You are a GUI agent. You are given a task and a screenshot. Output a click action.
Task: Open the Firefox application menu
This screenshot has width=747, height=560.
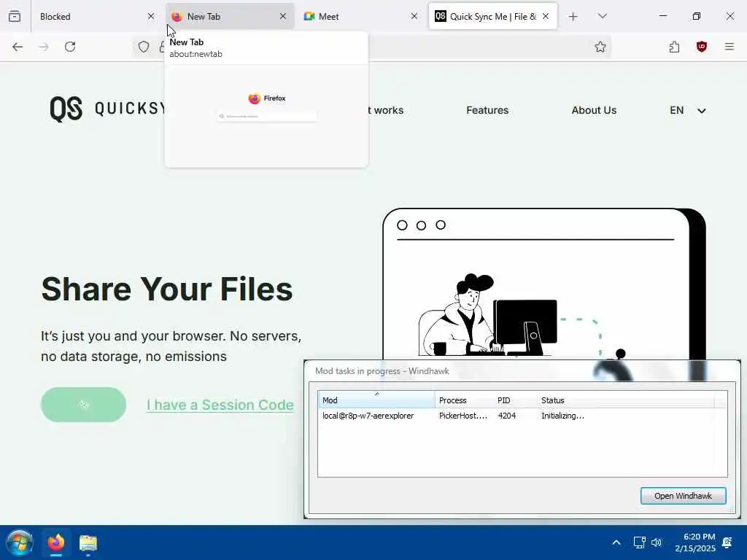[x=729, y=47]
